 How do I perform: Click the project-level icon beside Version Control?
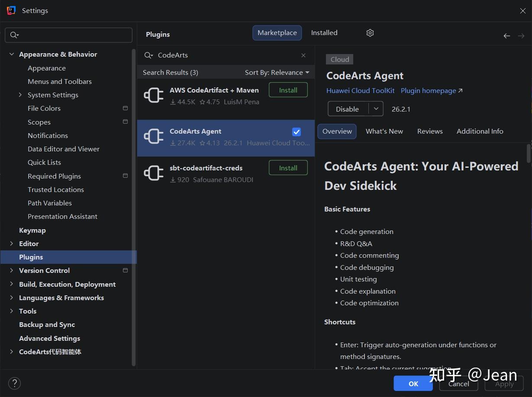click(126, 270)
